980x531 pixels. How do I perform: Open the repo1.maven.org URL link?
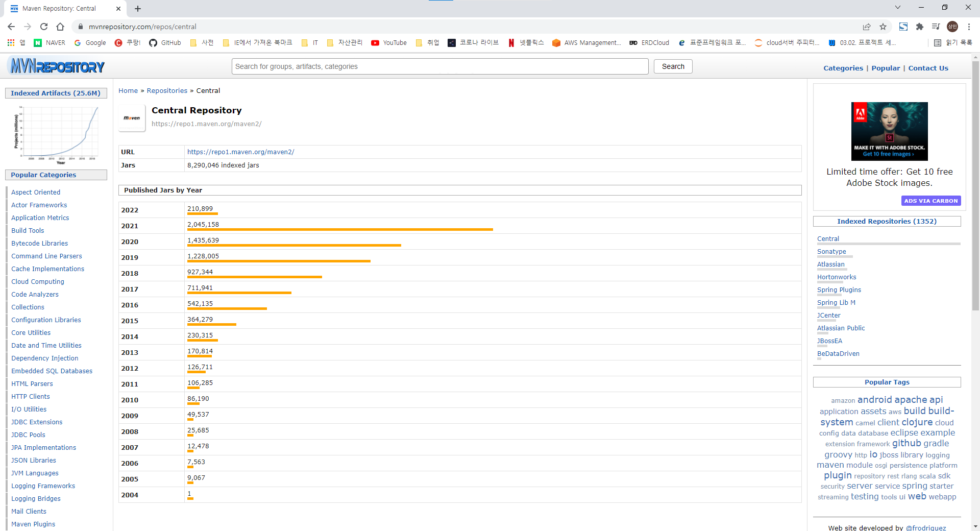point(240,152)
